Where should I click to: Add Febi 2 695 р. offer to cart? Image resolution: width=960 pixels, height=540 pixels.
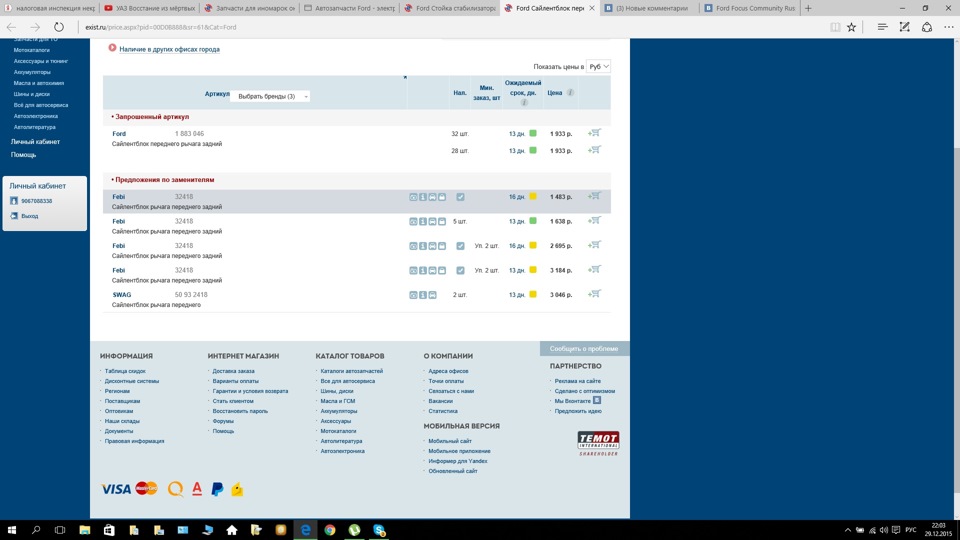pos(594,245)
